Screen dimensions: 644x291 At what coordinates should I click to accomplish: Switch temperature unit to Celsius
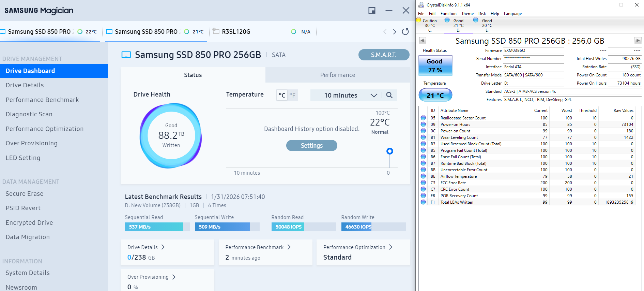click(x=282, y=96)
